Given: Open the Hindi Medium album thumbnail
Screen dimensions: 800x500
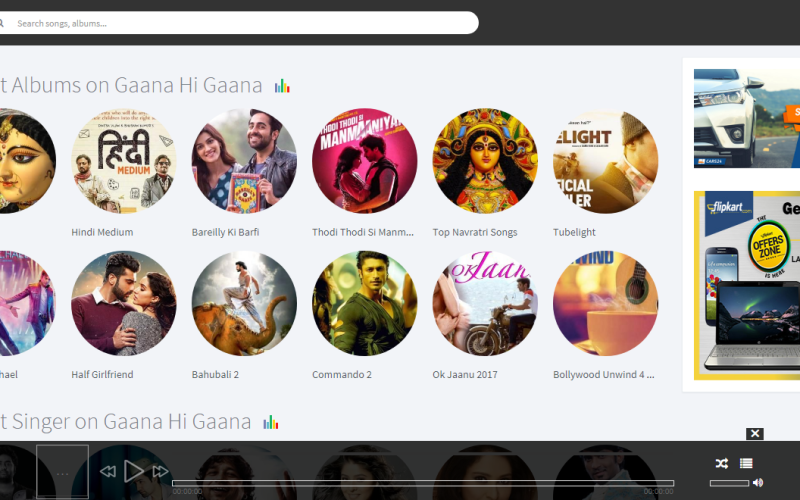Looking at the screenshot, I should [124, 161].
